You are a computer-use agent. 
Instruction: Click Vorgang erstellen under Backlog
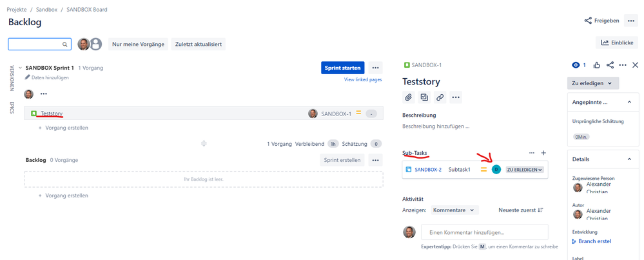63,195
